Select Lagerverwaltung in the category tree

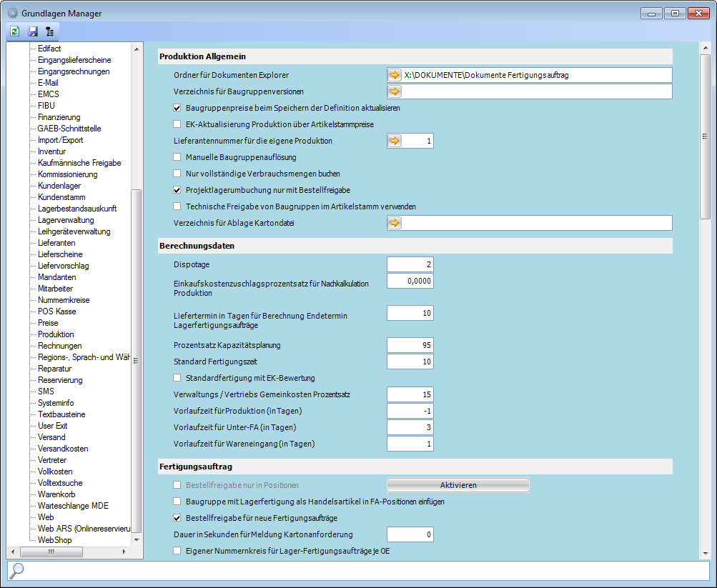point(66,220)
